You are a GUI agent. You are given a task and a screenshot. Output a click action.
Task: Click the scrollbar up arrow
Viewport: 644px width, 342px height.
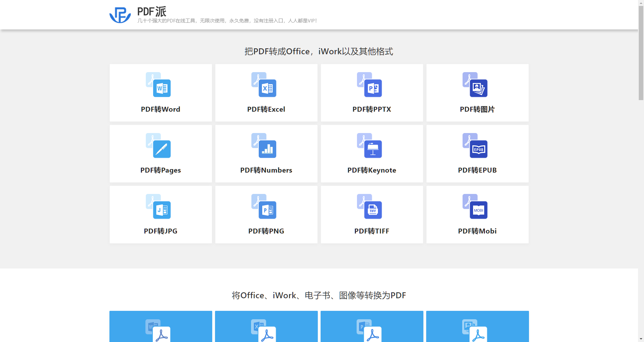(641, 2)
